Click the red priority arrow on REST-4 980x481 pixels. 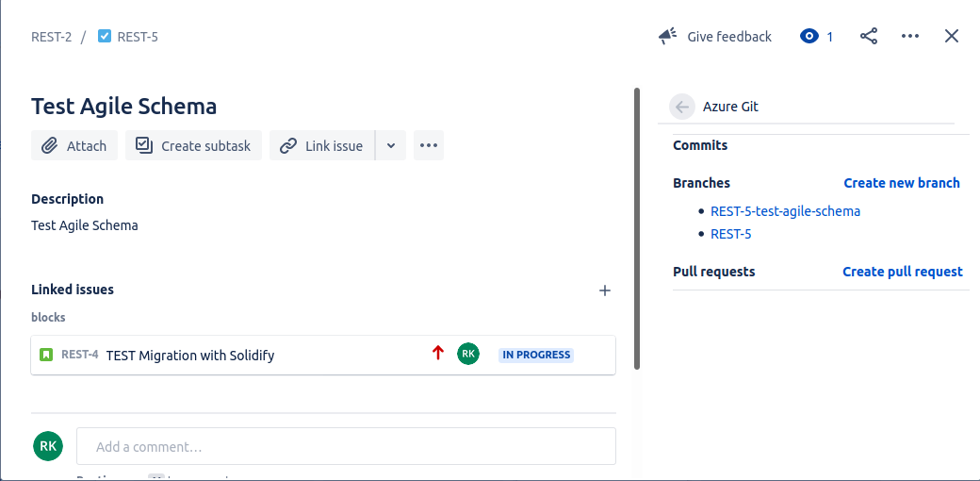click(x=437, y=354)
